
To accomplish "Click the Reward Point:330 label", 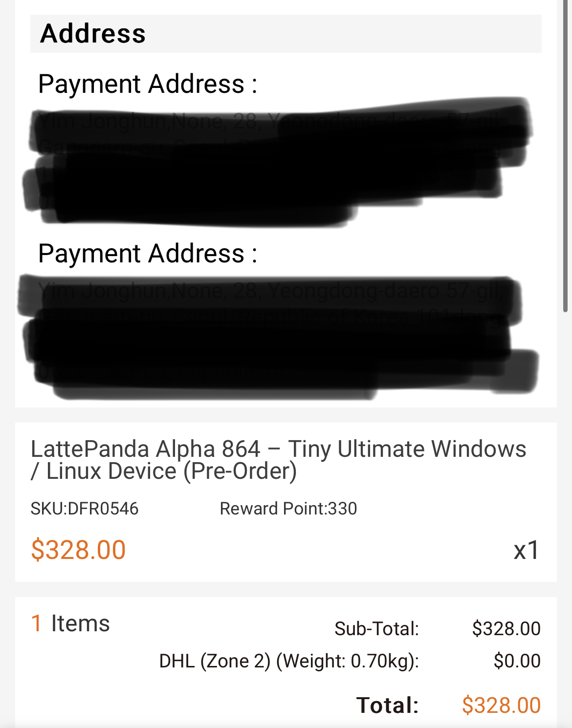I will [288, 509].
